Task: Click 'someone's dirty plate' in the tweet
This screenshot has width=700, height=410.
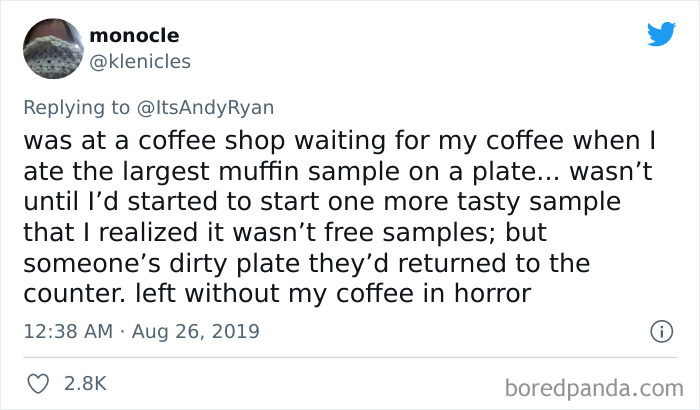Action: tap(161, 263)
